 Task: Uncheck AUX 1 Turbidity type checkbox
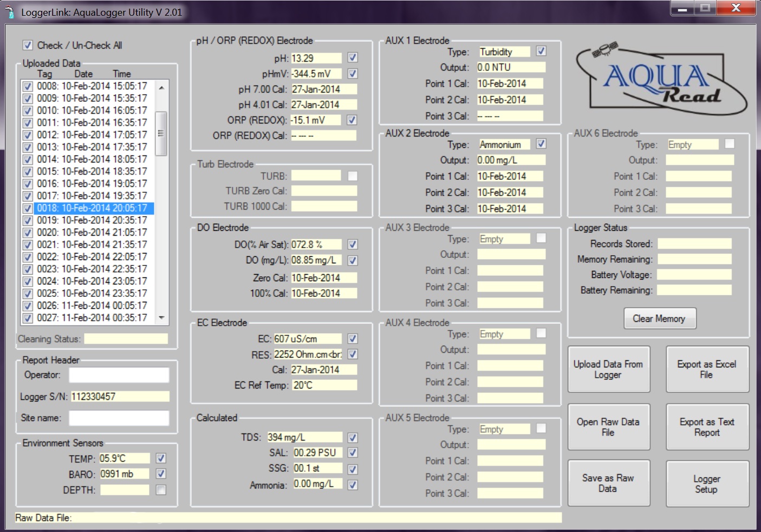541,51
